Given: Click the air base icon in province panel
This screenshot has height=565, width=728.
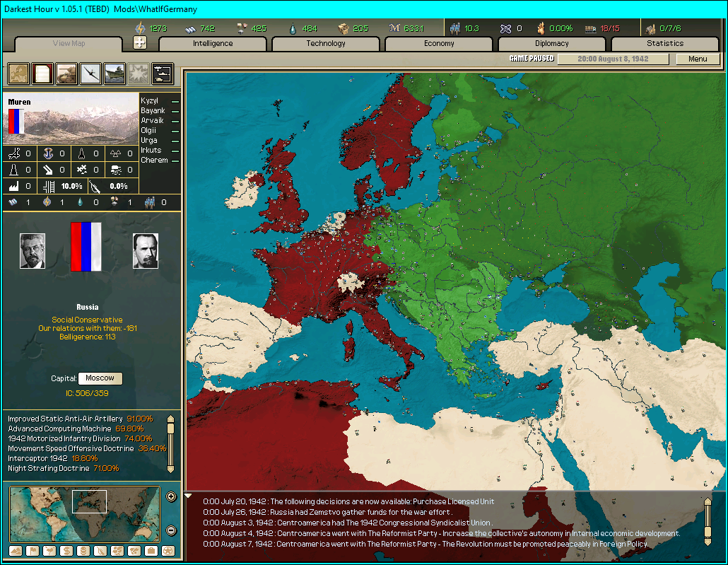Looking at the screenshot, I should (x=14, y=153).
